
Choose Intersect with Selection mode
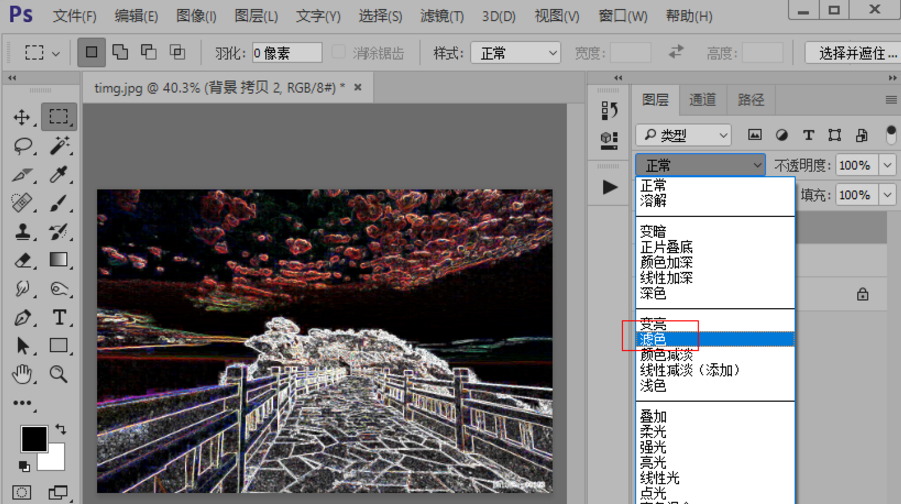point(178,52)
